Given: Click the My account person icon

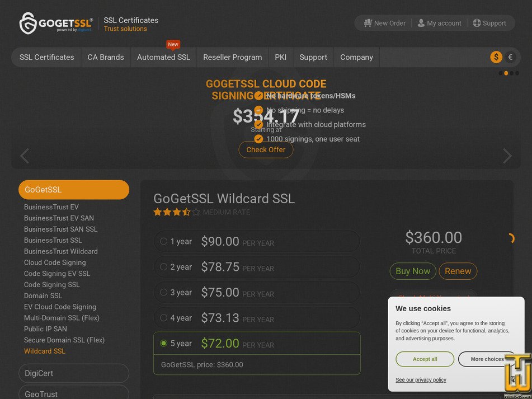Looking at the screenshot, I should coord(421,23).
